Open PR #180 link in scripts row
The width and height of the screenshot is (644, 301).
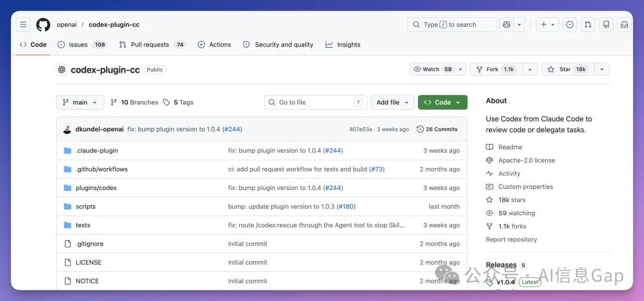pos(346,207)
